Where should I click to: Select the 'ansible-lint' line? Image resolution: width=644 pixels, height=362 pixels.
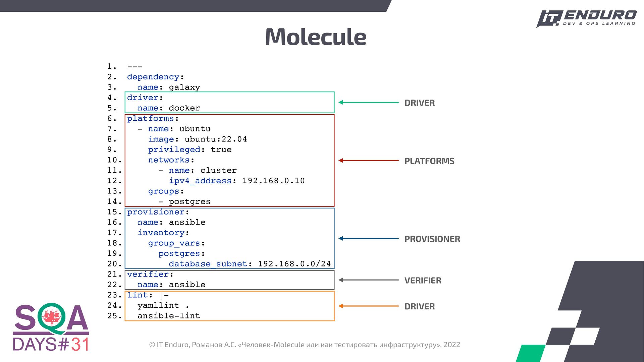coord(169,316)
